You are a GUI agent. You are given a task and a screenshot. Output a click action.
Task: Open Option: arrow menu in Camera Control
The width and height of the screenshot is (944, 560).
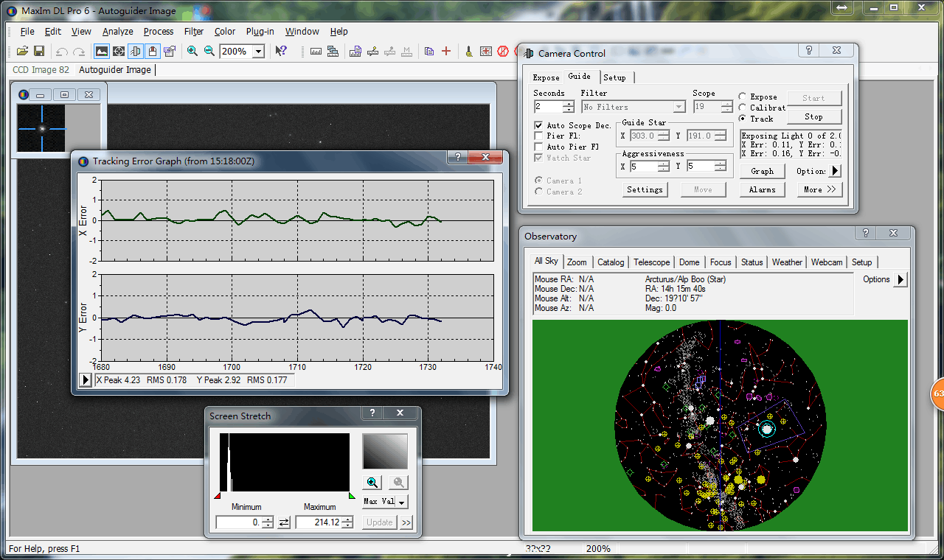(836, 171)
